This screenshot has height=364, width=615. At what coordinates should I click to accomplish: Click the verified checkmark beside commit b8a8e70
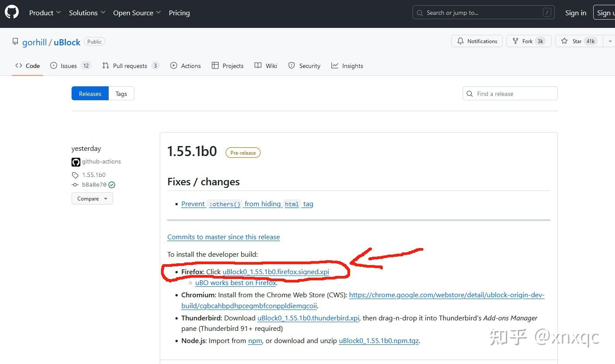coord(111,184)
